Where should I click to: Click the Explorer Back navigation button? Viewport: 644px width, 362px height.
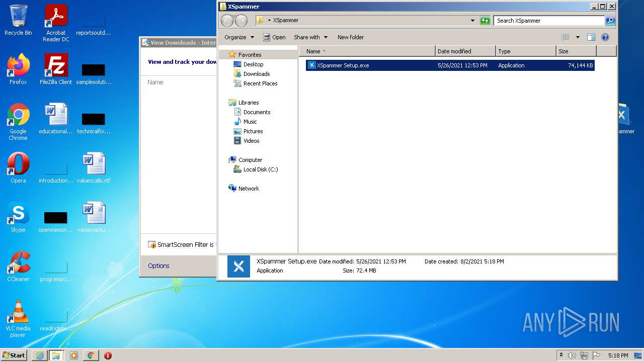(227, 21)
